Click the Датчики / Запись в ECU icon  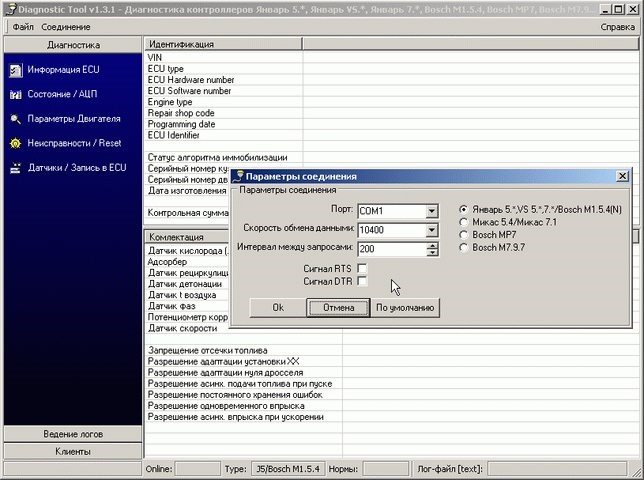tap(16, 168)
